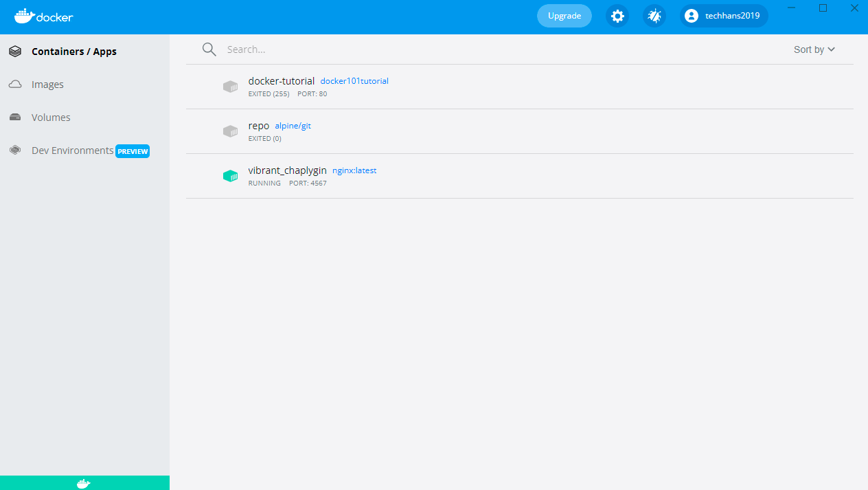The width and height of the screenshot is (868, 490).
Task: Click the Docker whale logo in header
Action: click(43, 16)
